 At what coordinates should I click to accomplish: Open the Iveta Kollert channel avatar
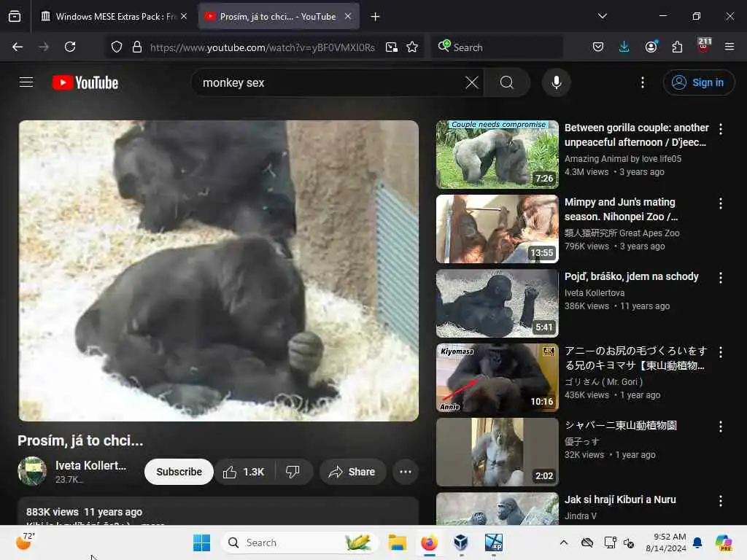point(32,472)
